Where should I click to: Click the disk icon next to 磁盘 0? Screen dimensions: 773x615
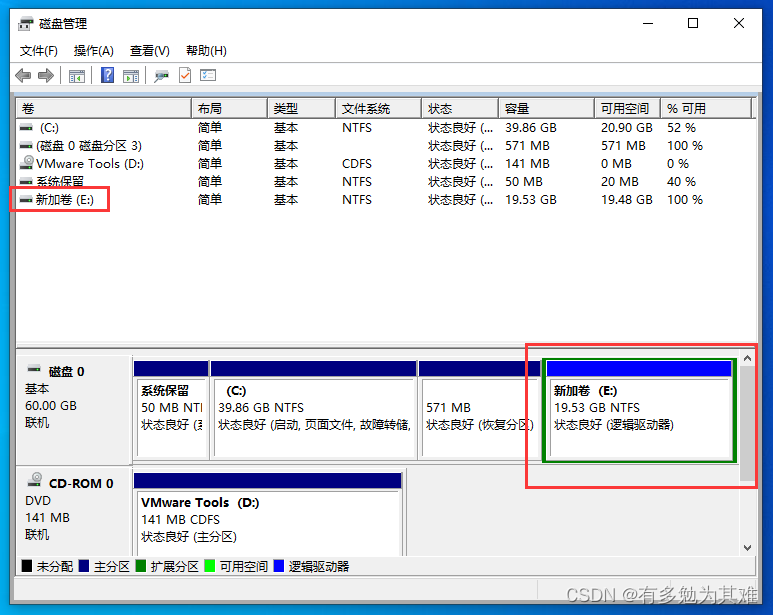click(x=34, y=369)
